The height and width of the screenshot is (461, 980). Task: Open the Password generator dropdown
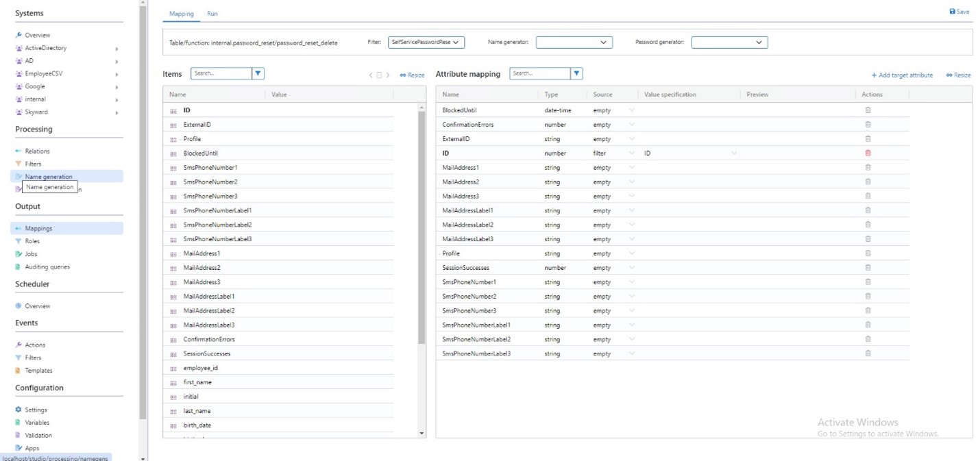coord(729,42)
